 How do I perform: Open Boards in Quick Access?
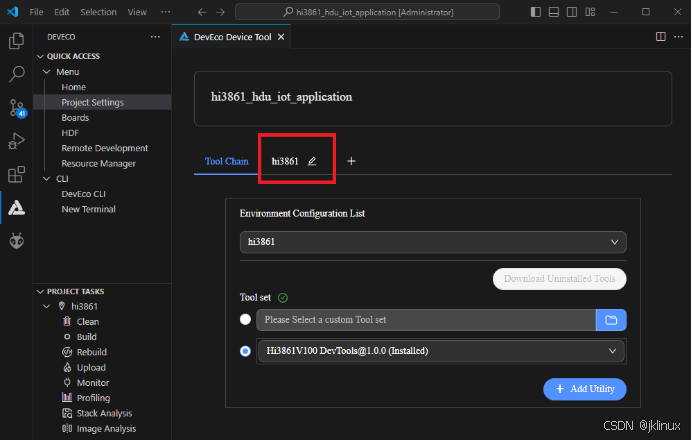coord(75,118)
